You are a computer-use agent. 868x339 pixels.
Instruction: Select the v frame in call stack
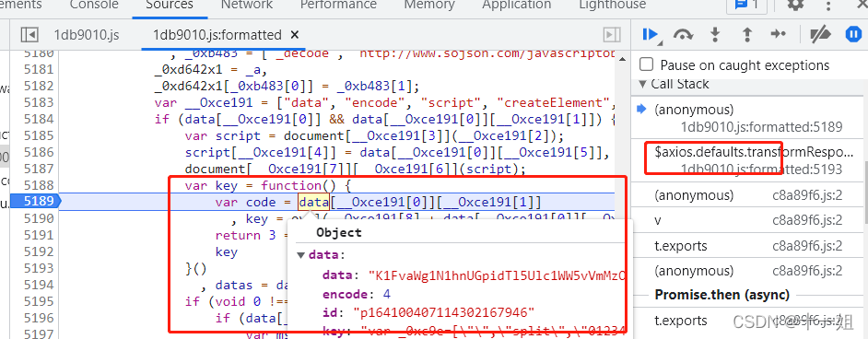tap(748, 221)
